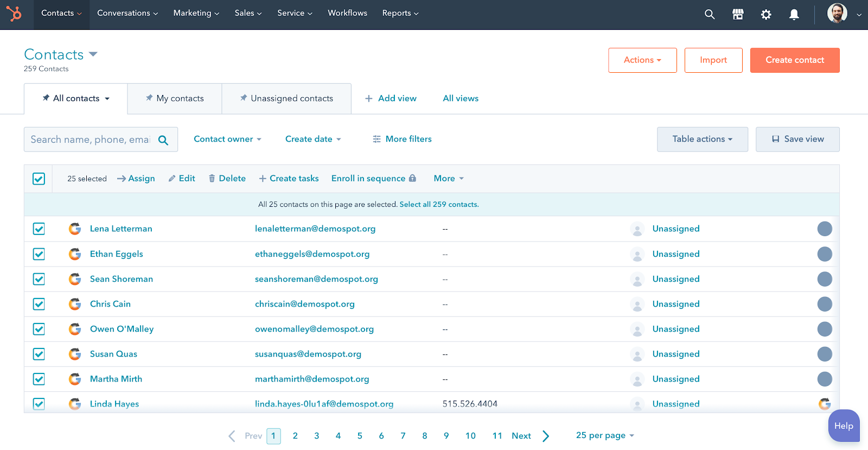Click the Create contact button
The width and height of the screenshot is (868, 450).
pyautogui.click(x=795, y=60)
